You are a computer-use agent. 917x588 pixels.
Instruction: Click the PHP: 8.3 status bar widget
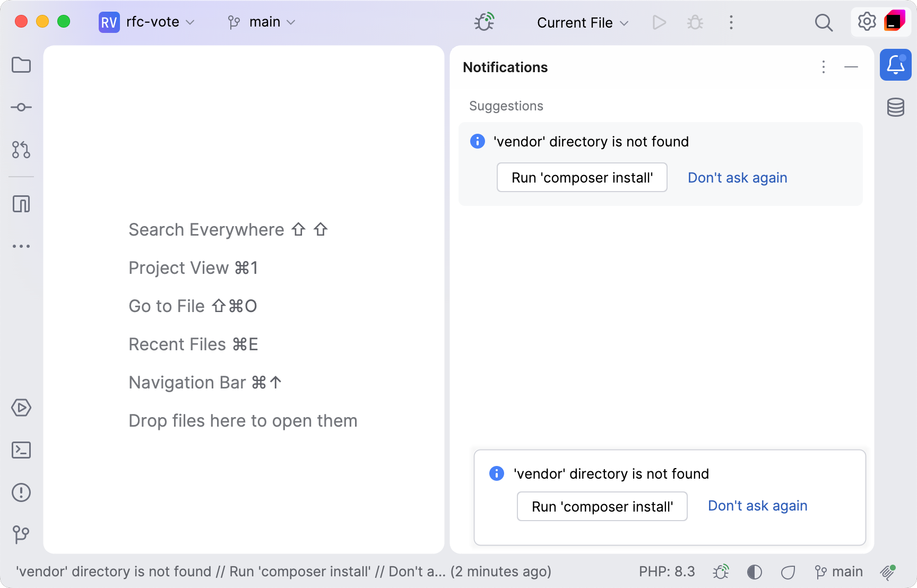[x=667, y=572]
